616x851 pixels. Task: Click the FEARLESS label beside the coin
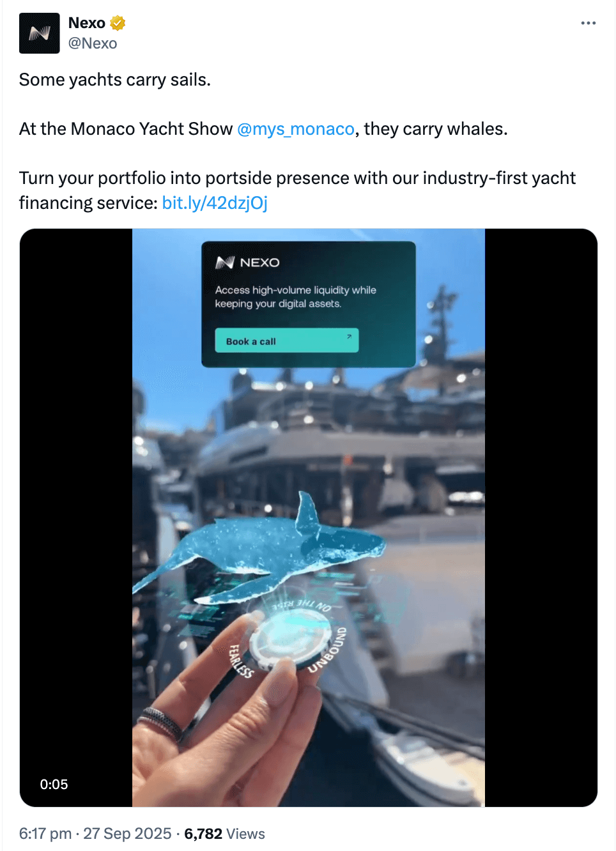(x=242, y=661)
